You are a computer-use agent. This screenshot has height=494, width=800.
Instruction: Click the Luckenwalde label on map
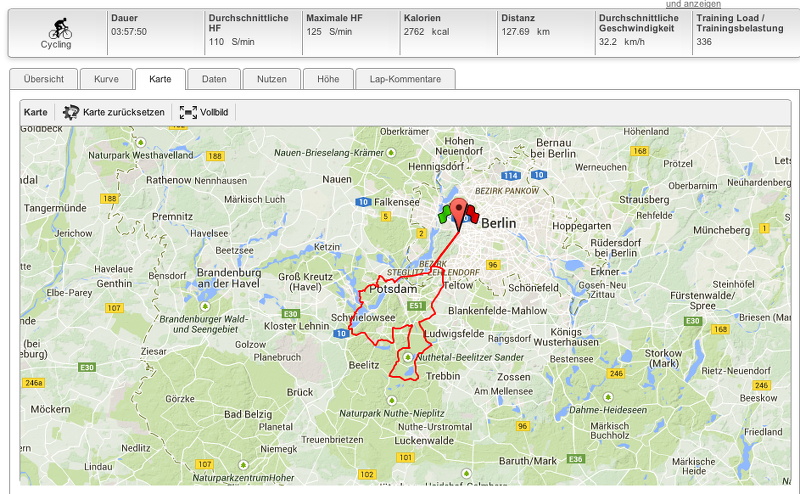click(x=424, y=440)
